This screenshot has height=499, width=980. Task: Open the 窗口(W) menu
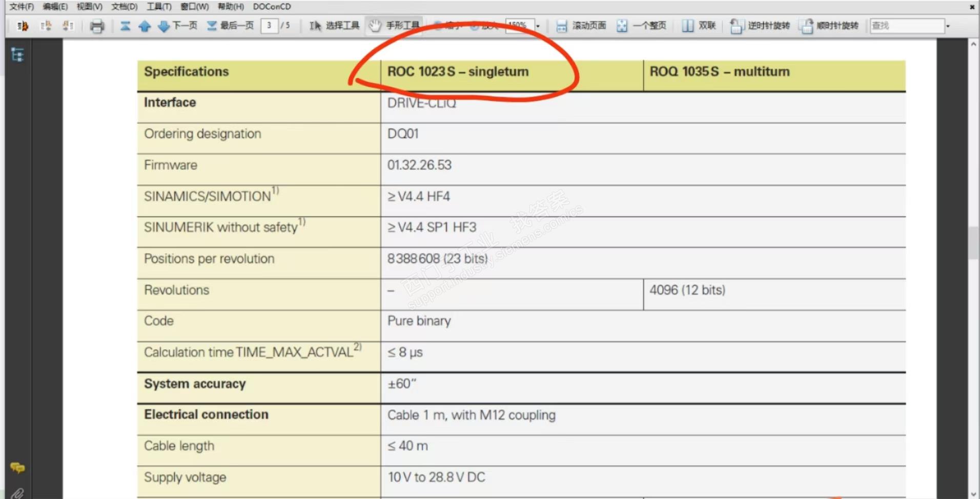[x=195, y=7]
